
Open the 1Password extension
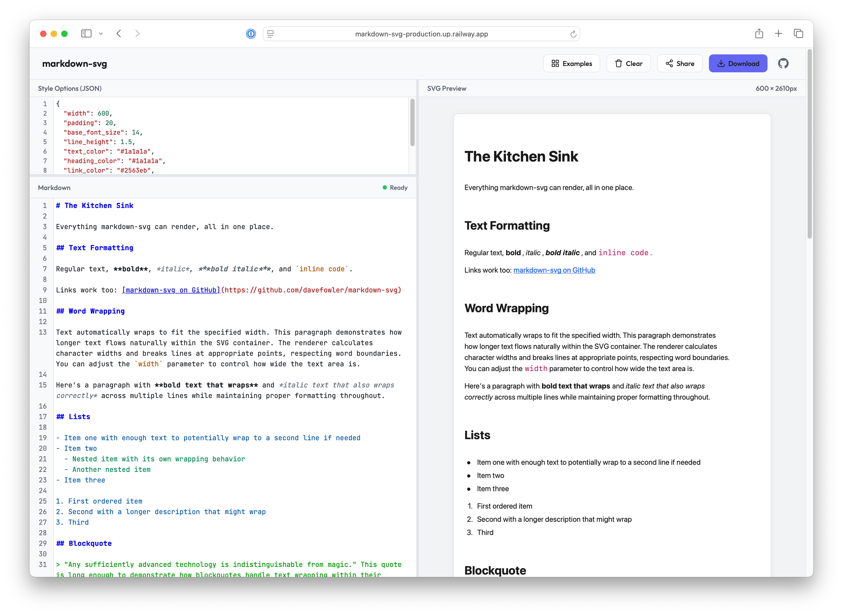coord(251,34)
